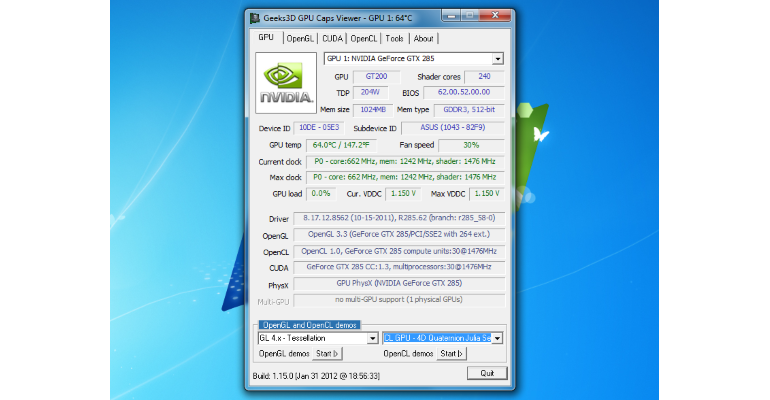Switch to the OpenCL tab
This screenshot has width=770, height=400.
pyautogui.click(x=364, y=38)
